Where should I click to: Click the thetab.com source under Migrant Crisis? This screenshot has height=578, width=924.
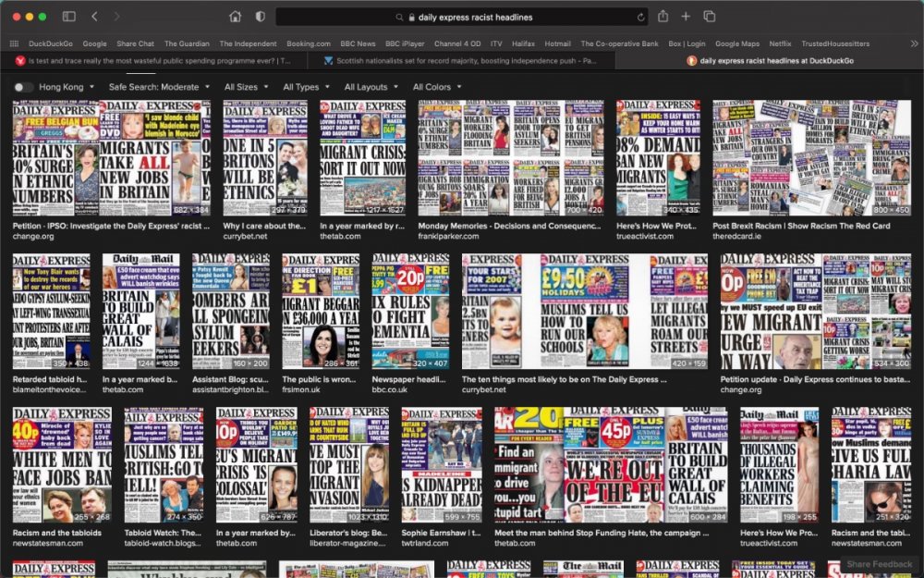click(x=340, y=237)
